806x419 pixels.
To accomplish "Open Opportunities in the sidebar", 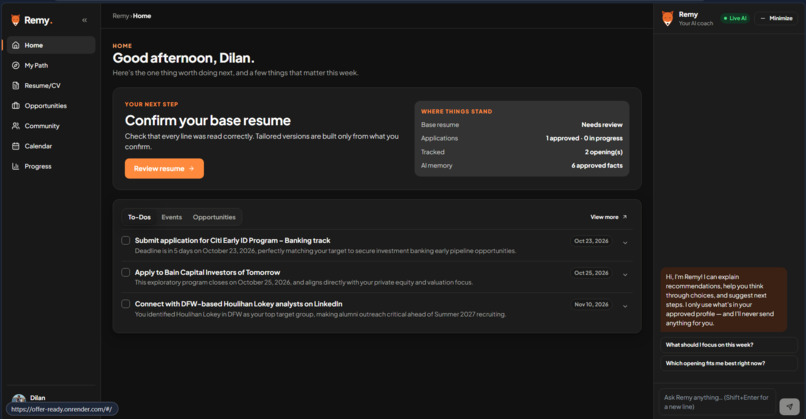I will pos(51,105).
